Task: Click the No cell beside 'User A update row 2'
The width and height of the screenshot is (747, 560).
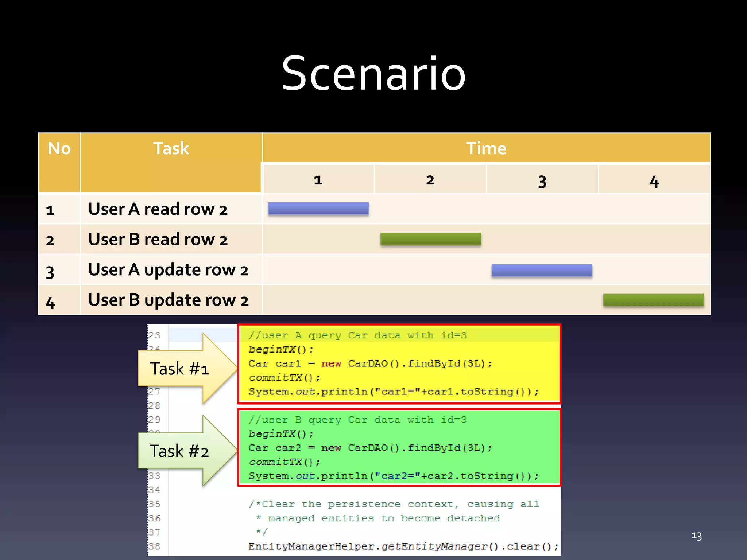Action: click(x=59, y=270)
